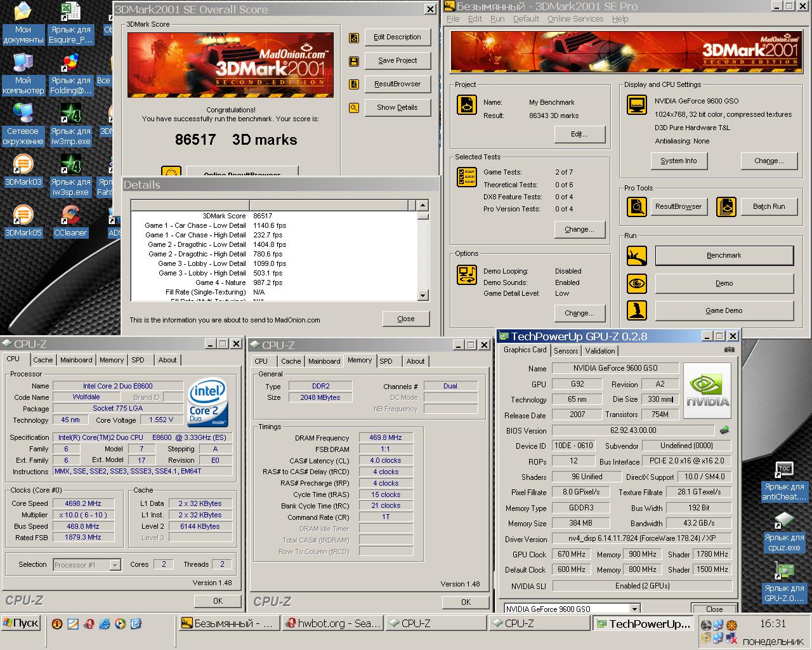
Task: Open the Folding@ desktop shortcut
Action: (70, 73)
